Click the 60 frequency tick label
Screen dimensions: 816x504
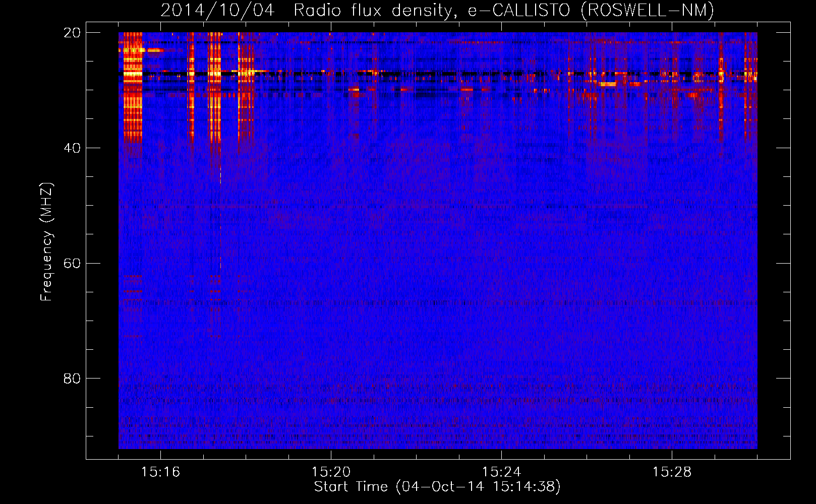point(72,264)
